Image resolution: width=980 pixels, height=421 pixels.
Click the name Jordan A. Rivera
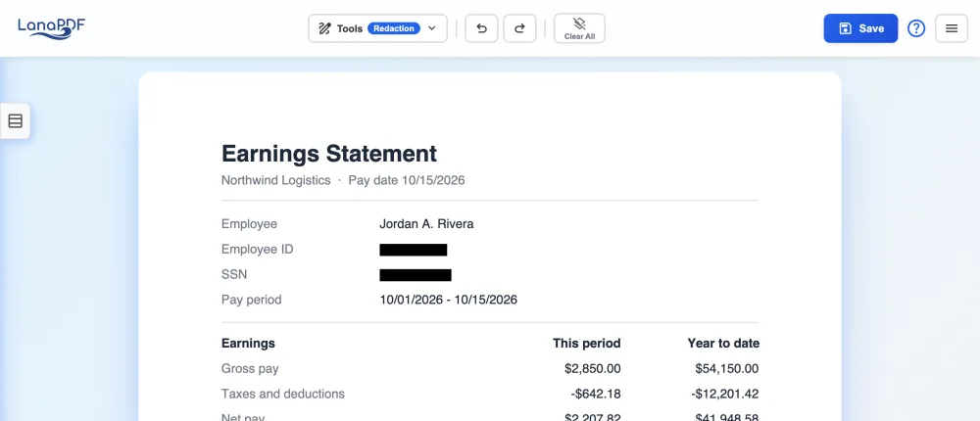pos(426,224)
